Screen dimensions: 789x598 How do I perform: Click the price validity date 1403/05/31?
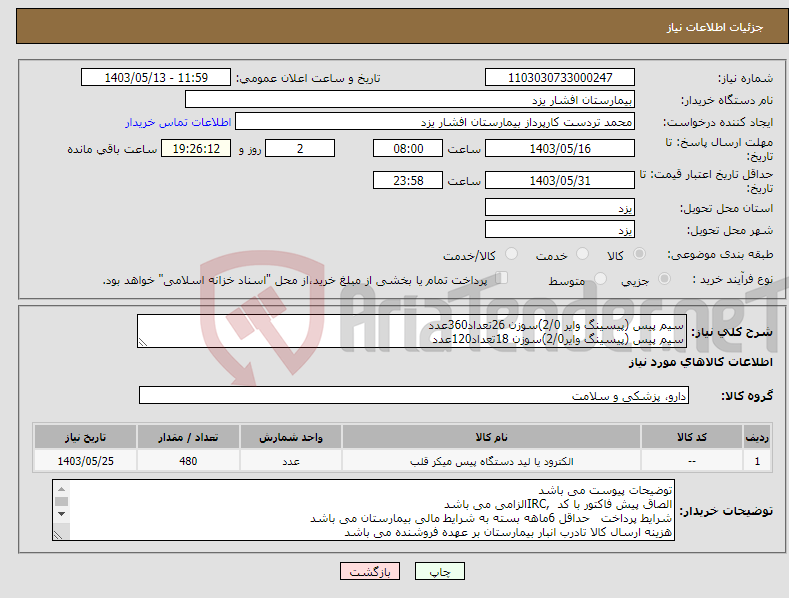pos(560,180)
